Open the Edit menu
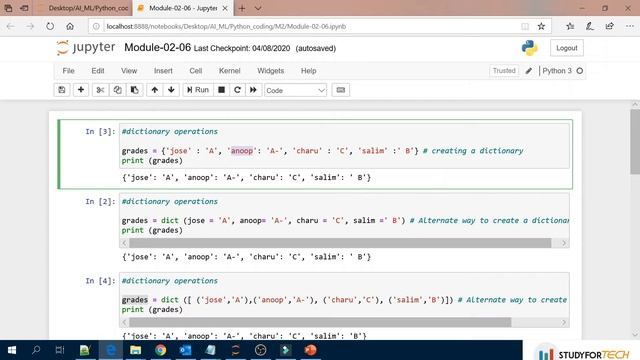The image size is (640, 360). (98, 71)
